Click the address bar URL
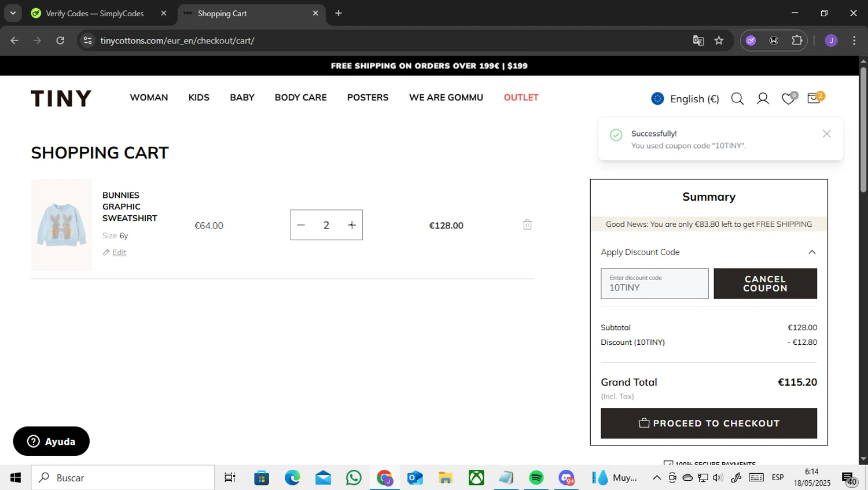 [177, 40]
